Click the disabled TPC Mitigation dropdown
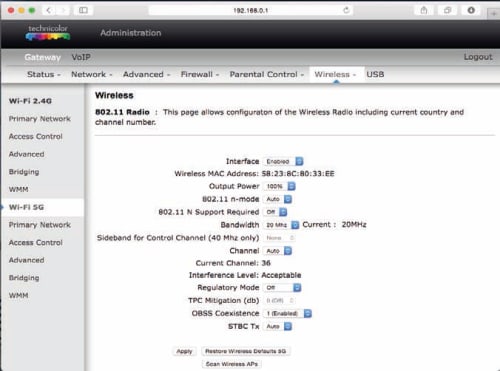The height and width of the screenshot is (371, 500). click(279, 300)
